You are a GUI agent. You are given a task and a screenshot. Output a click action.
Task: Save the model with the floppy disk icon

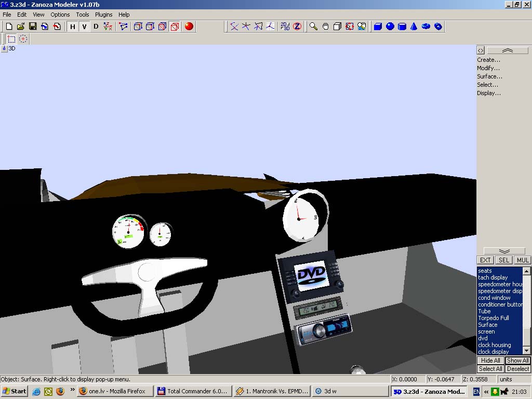point(33,26)
